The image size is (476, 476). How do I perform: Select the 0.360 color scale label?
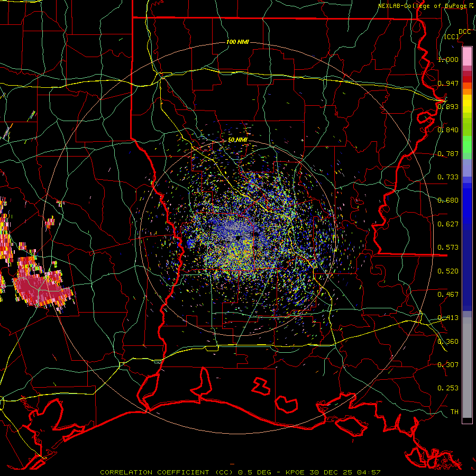pyautogui.click(x=448, y=341)
